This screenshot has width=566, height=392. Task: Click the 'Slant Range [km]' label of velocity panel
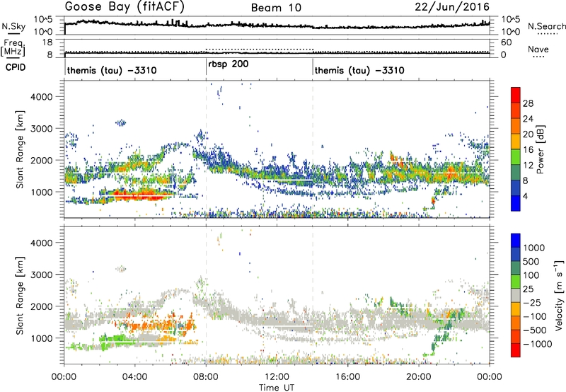pos(21,296)
